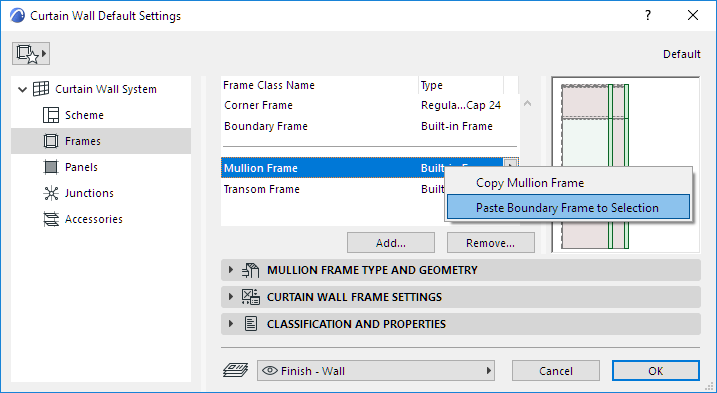This screenshot has width=717, height=393.
Task: Click Built-in Frame type of Boundary Frame
Action: point(457,126)
